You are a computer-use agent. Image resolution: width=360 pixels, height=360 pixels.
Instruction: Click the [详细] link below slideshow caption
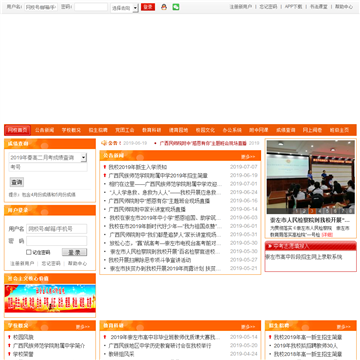point(327,235)
